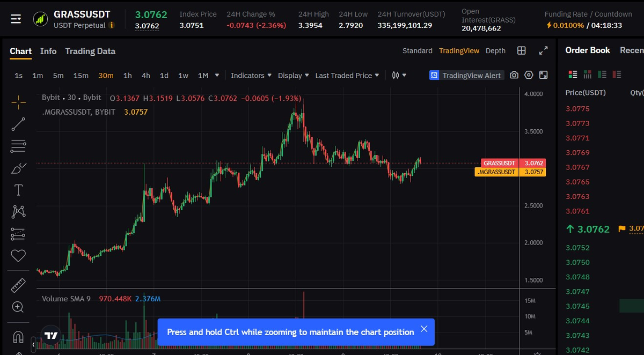The width and height of the screenshot is (644, 355).
Task: Open chart settings hexagon icon
Action: (x=529, y=75)
